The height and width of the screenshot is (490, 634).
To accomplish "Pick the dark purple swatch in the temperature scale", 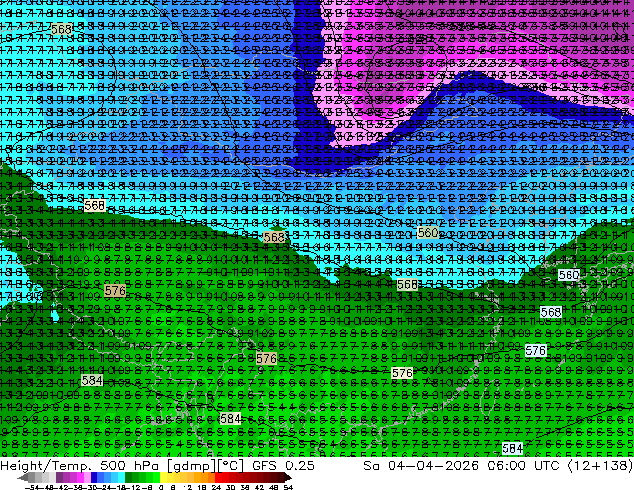I will coord(59,477).
